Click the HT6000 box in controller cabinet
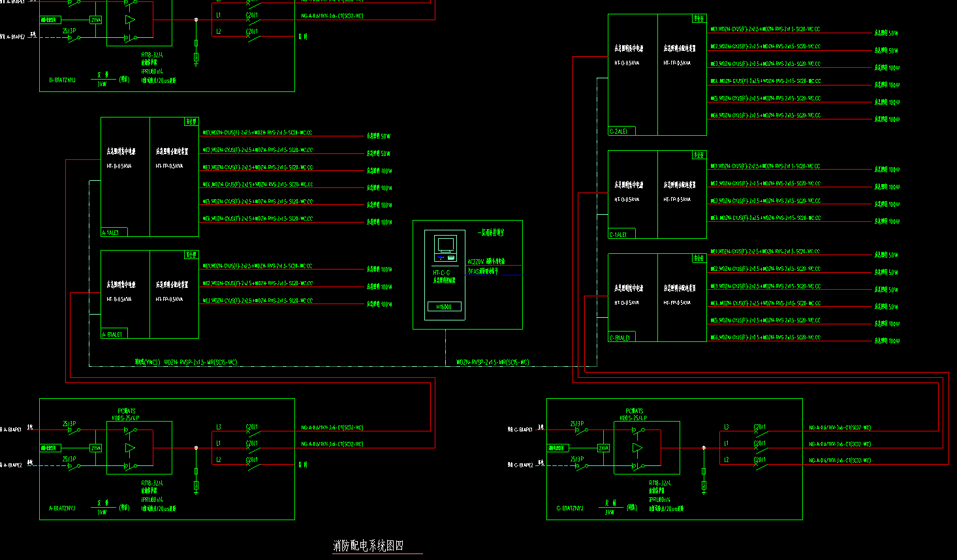The image size is (957, 560). click(x=444, y=307)
